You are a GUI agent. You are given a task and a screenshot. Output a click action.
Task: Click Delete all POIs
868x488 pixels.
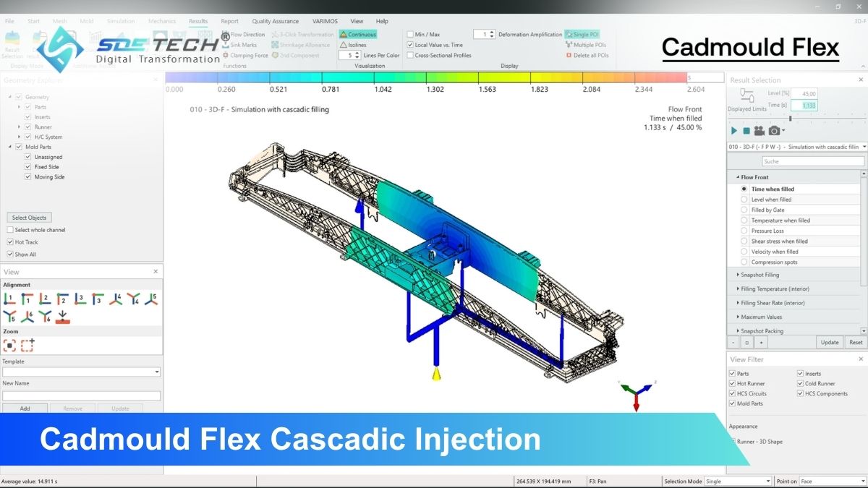click(587, 55)
